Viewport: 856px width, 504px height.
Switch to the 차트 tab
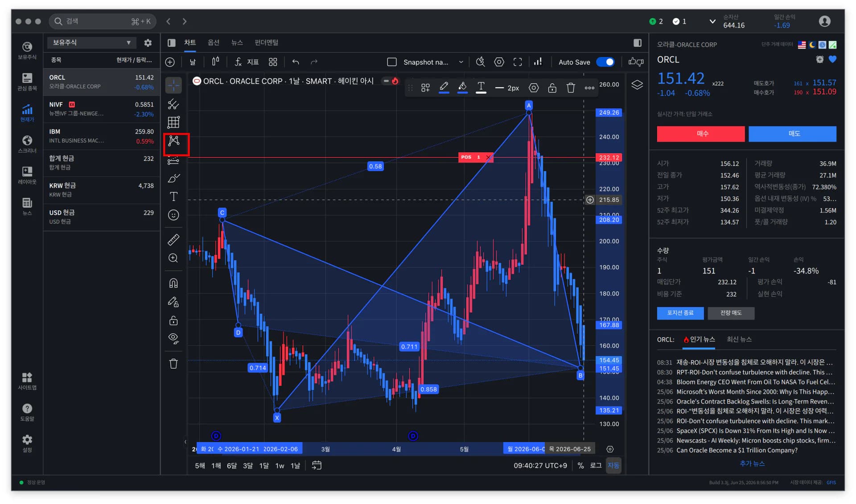click(x=190, y=42)
